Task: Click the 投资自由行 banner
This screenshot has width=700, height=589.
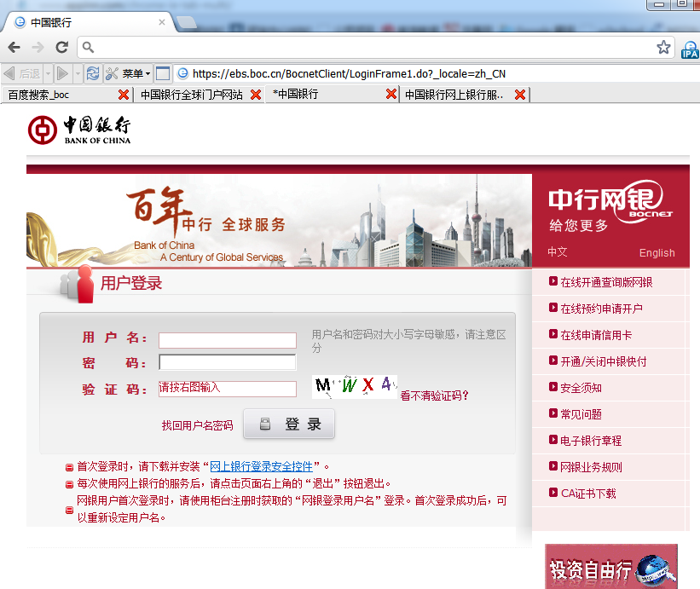Action: 611,566
